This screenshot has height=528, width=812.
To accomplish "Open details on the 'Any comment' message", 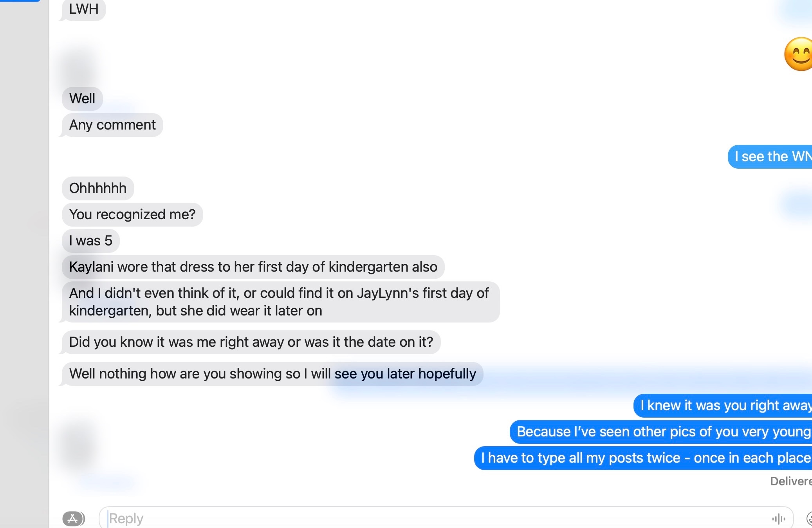I will pos(112,124).
